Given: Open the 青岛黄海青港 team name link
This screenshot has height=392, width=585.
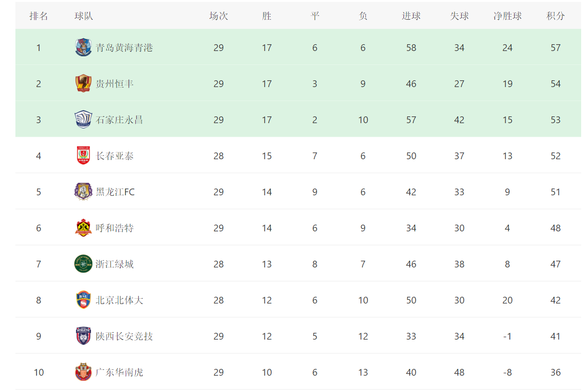Looking at the screenshot, I should point(124,48).
